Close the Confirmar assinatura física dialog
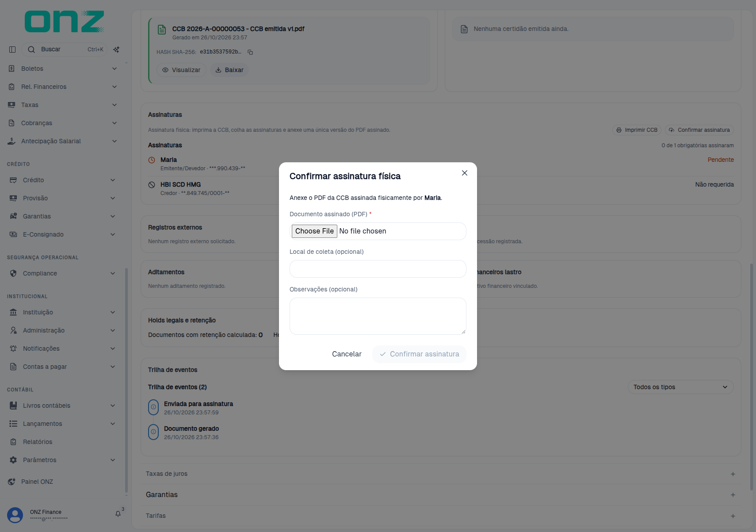 [x=464, y=173]
